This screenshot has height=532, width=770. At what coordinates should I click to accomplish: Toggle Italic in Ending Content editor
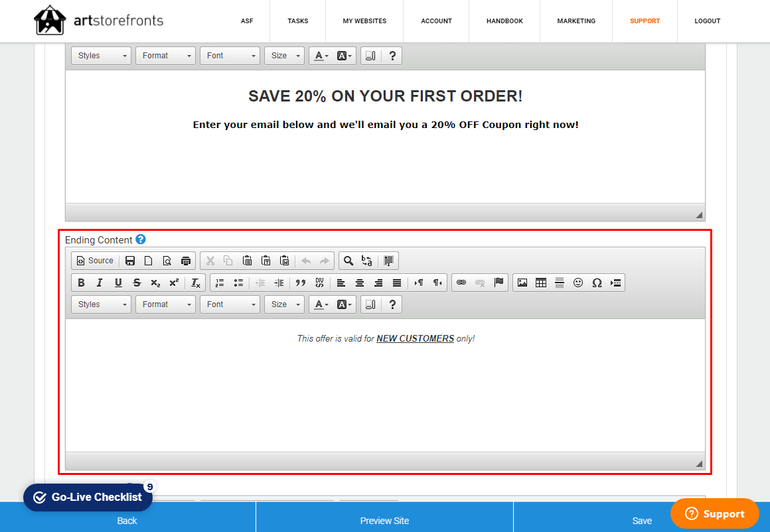[100, 283]
